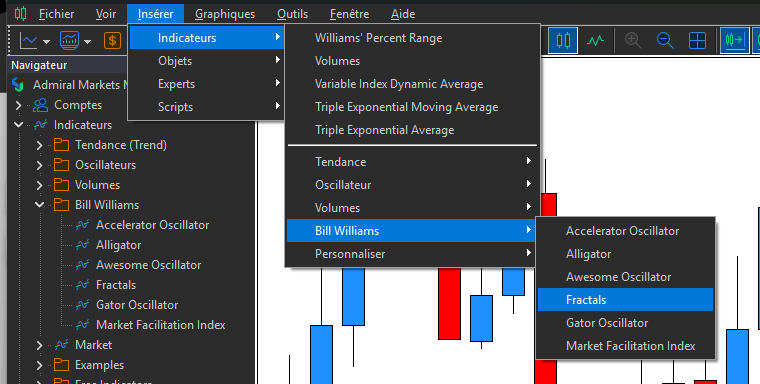Image resolution: width=760 pixels, height=384 pixels.
Task: Click the Alligator indicator icon in Navigateur tree
Action: click(83, 245)
